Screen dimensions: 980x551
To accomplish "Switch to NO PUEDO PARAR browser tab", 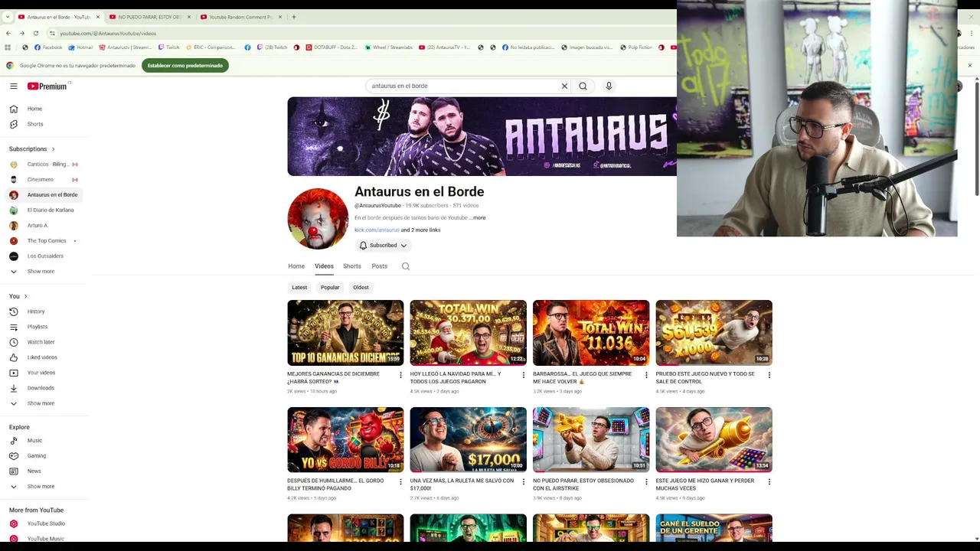I will 148,17.
